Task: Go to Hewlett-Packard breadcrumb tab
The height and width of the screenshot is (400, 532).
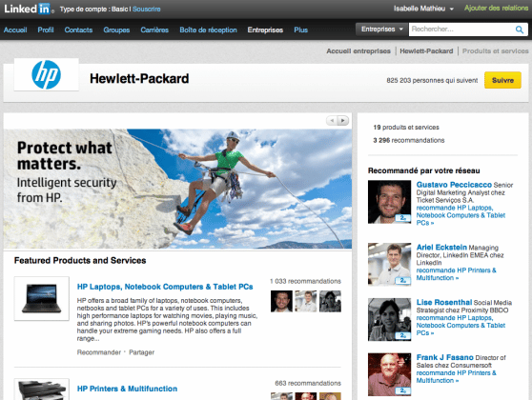Action: point(426,51)
